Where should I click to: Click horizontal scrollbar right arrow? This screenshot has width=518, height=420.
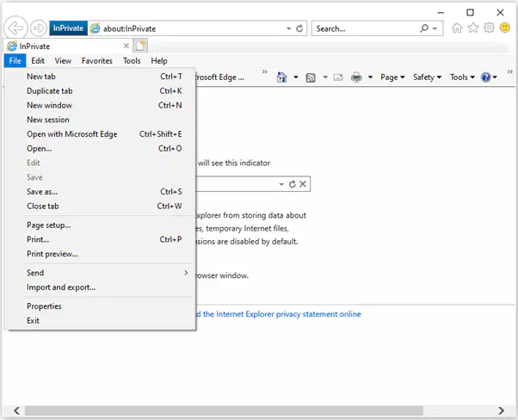(x=501, y=411)
